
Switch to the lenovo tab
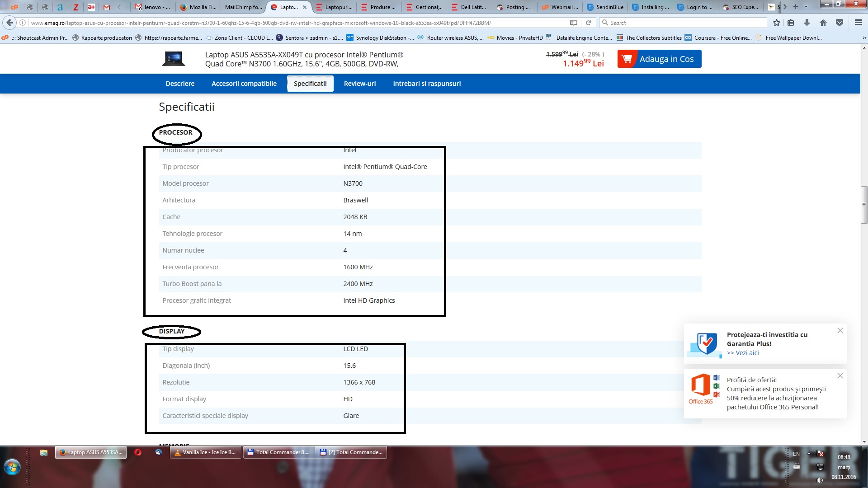coord(153,7)
